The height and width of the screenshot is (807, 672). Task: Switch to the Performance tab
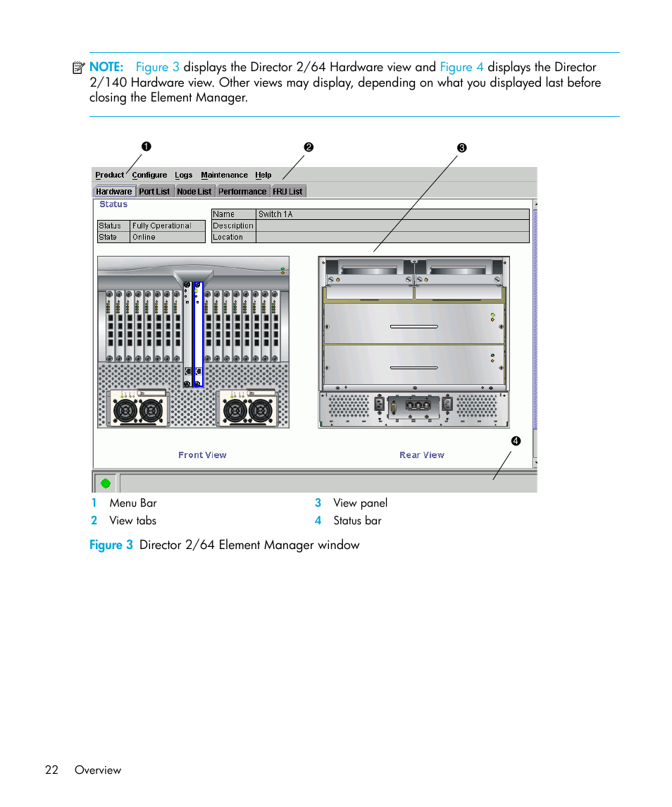242,192
